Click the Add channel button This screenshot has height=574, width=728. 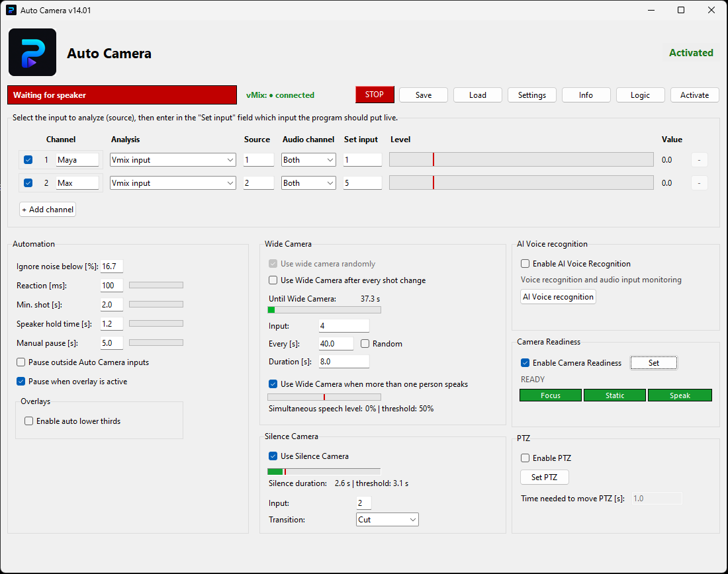[x=48, y=209]
